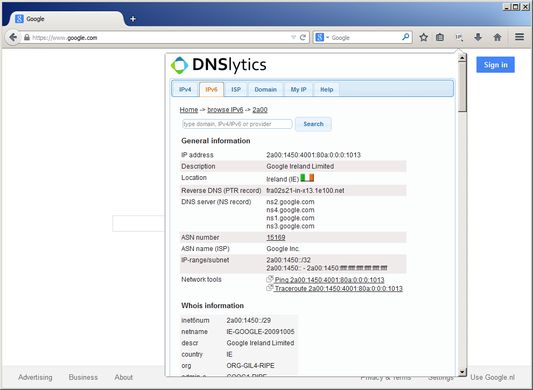
Task: Select the IP address value text
Action: [x=313, y=155]
